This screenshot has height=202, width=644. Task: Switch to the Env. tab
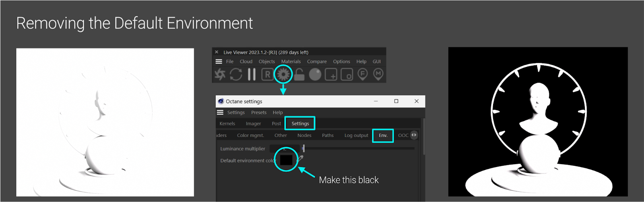pyautogui.click(x=383, y=135)
